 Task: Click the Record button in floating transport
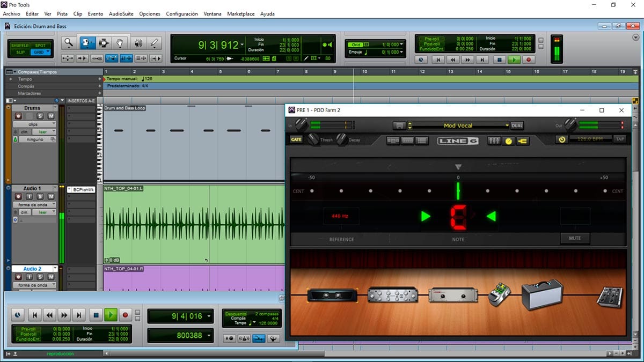(126, 315)
